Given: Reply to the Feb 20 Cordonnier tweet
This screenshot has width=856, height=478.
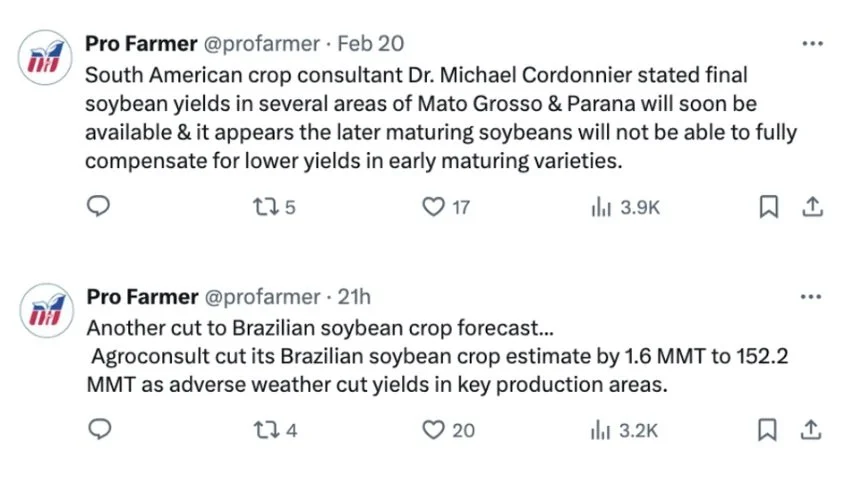Looking at the screenshot, I should point(98,206).
